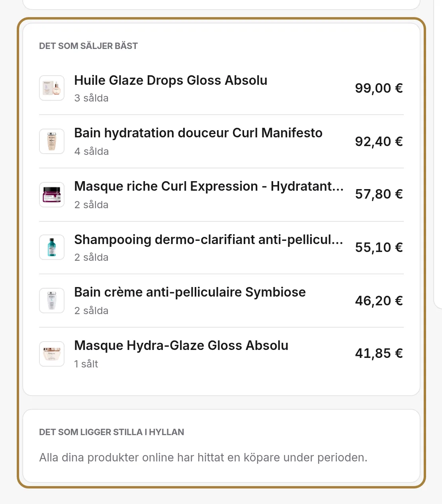Screen dimensions: 442x504
Task: Click the Bain crème Symbiose bottle image
Action: [52, 301]
